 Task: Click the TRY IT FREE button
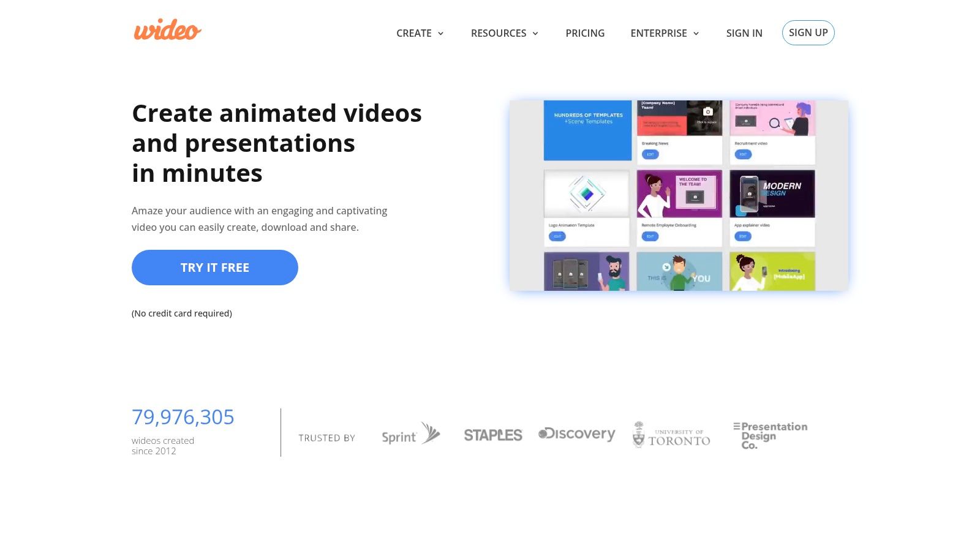[x=215, y=268]
